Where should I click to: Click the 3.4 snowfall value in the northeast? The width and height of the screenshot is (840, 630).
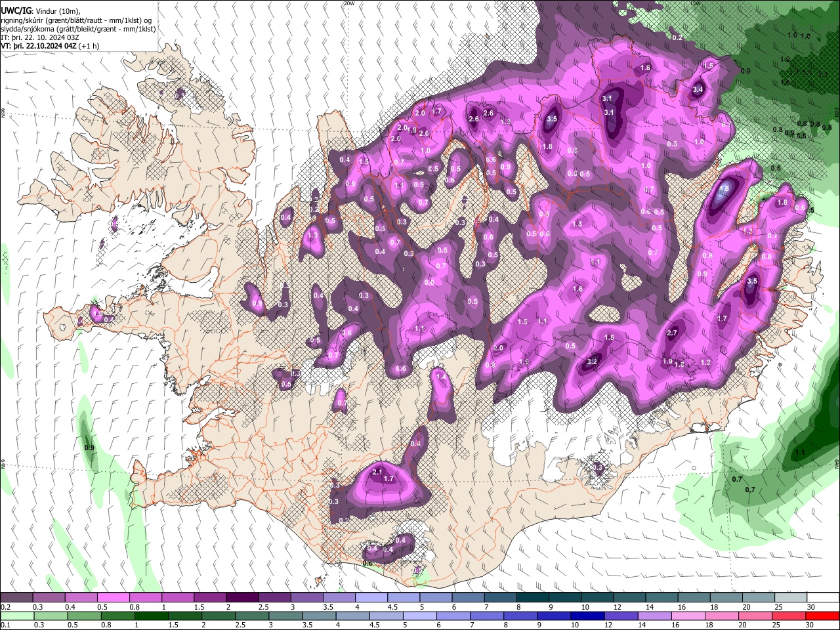coord(698,90)
